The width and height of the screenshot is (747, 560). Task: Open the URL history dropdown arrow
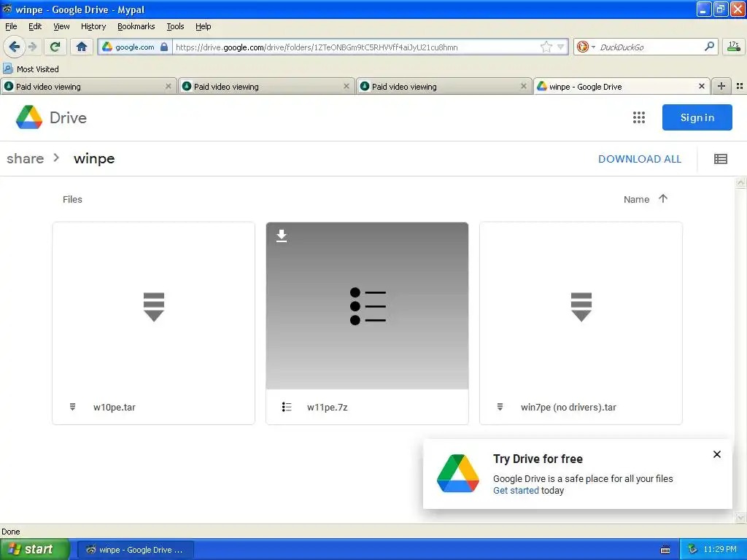pyautogui.click(x=561, y=47)
